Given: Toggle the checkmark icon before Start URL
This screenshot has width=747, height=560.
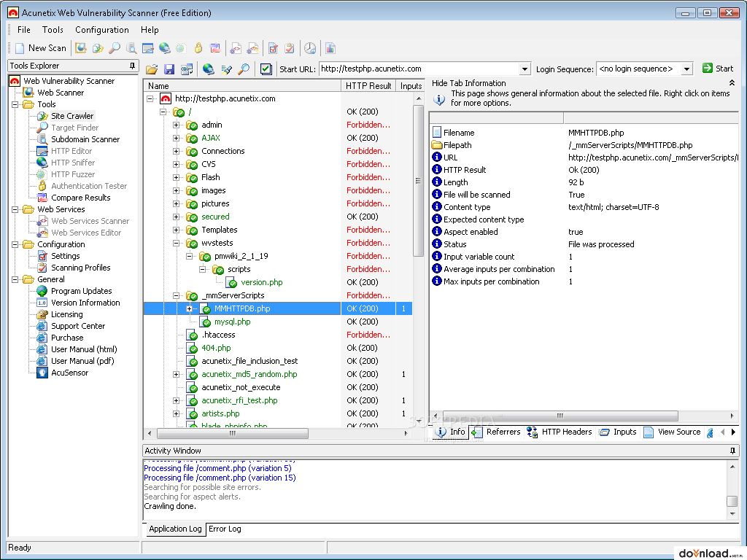Looking at the screenshot, I should [x=266, y=69].
